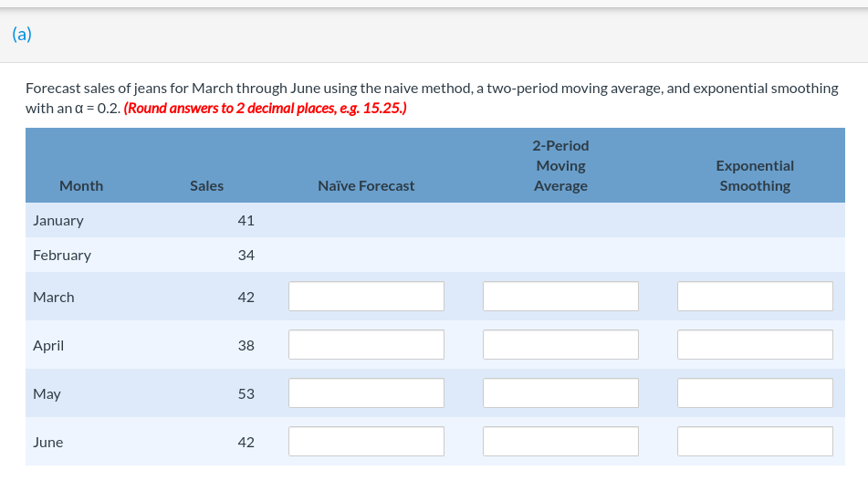Click the May row label
Screen dimensions: 868x481
pos(47,394)
